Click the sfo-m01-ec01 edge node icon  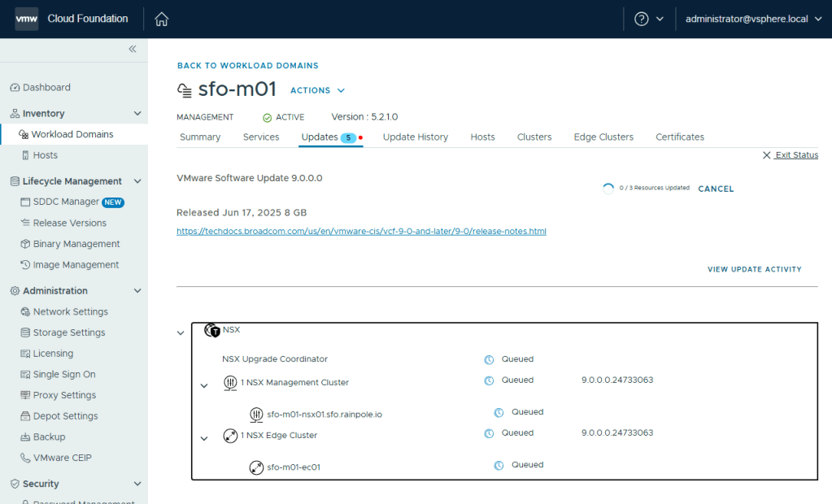coord(256,467)
